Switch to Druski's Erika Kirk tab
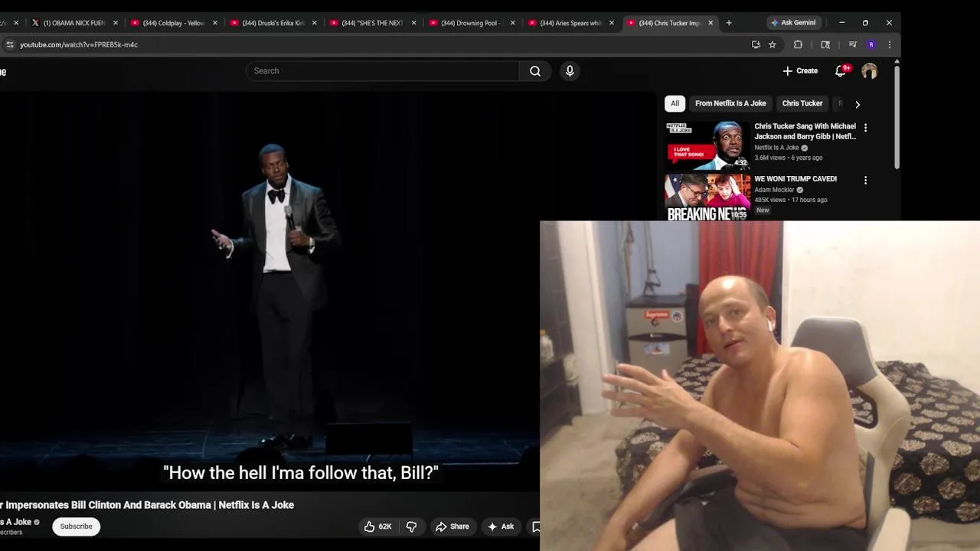 273,23
